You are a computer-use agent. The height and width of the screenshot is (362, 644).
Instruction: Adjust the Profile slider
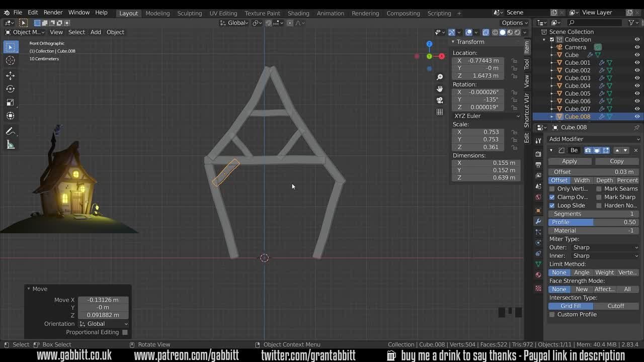point(594,222)
